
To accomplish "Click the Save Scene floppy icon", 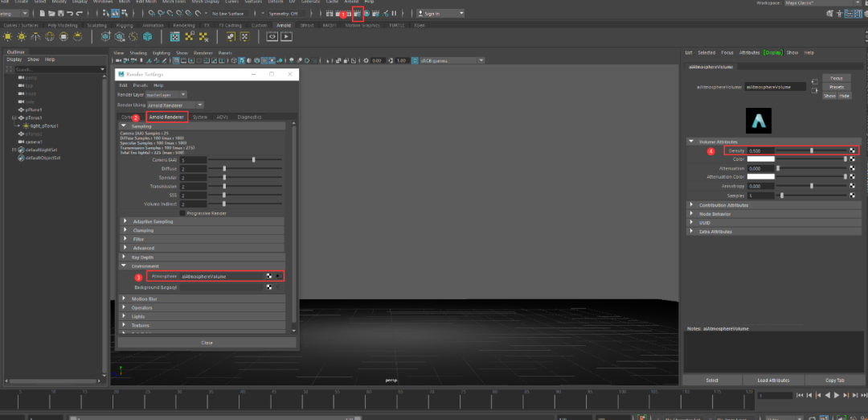I will coord(59,13).
